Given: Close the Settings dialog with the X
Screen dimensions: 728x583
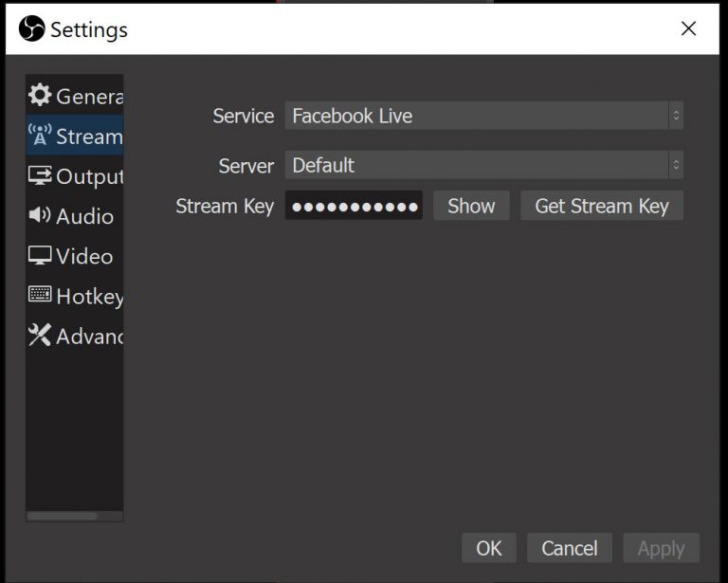Looking at the screenshot, I should 689,28.
